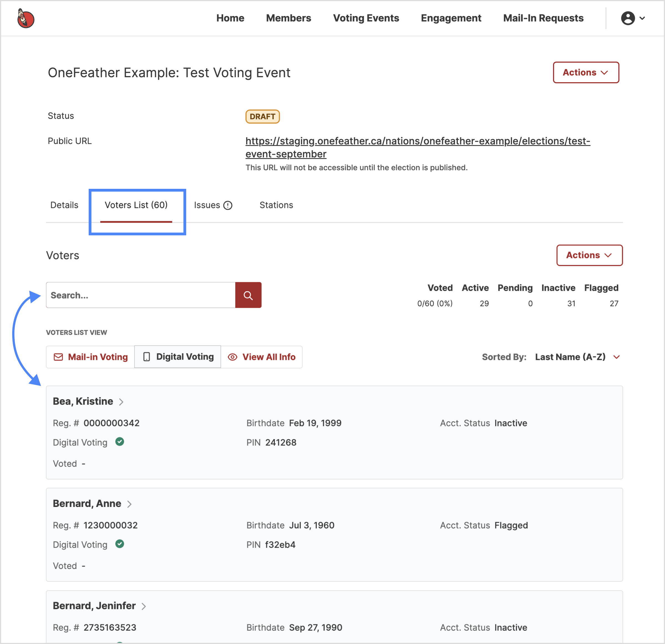Image resolution: width=665 pixels, height=644 pixels.
Task: Click Inactive count 31
Action: (x=571, y=303)
